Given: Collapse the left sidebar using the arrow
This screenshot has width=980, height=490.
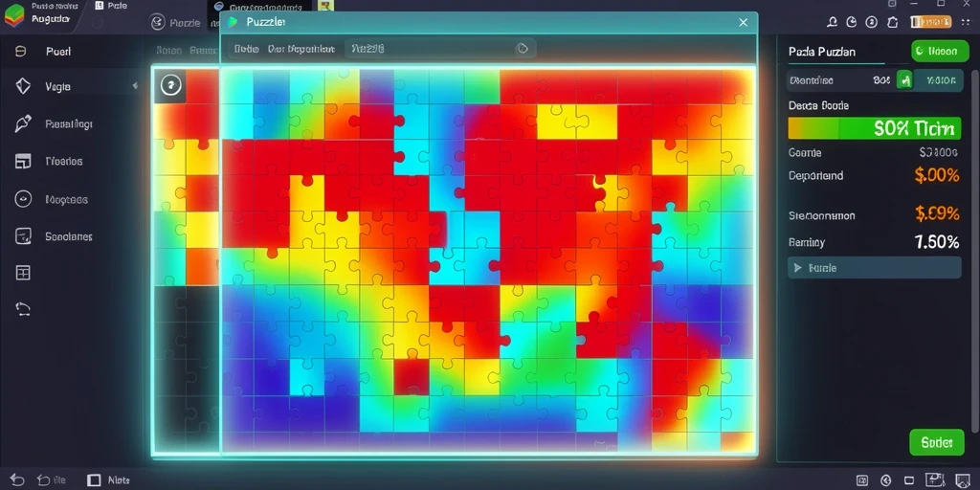Looking at the screenshot, I should [x=135, y=85].
